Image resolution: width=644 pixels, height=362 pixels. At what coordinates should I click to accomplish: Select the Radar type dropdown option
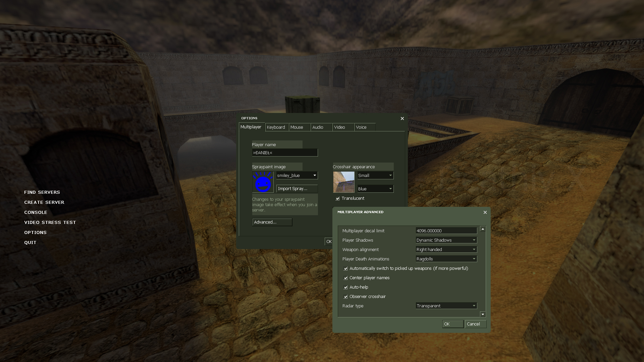[446, 305]
